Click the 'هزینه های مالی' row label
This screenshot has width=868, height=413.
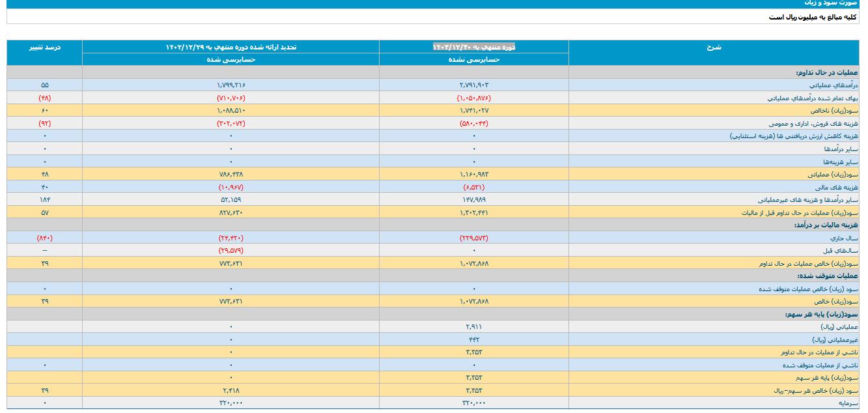tap(838, 187)
